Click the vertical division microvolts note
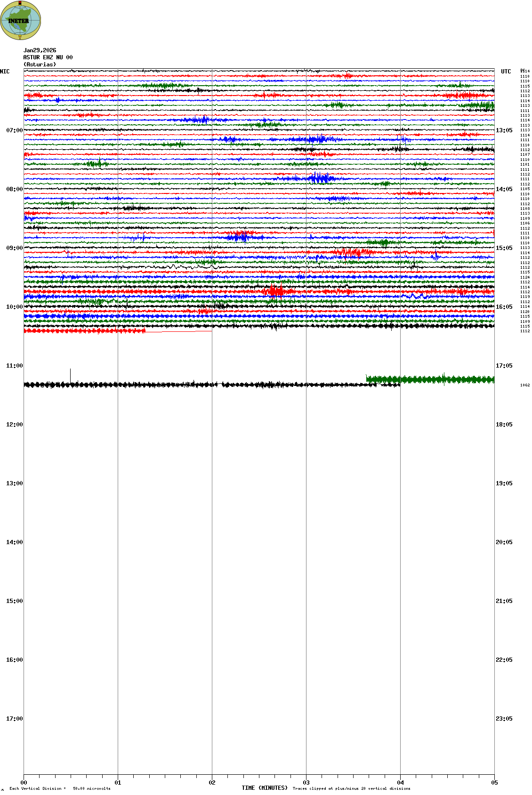The image size is (532, 795). [60, 788]
